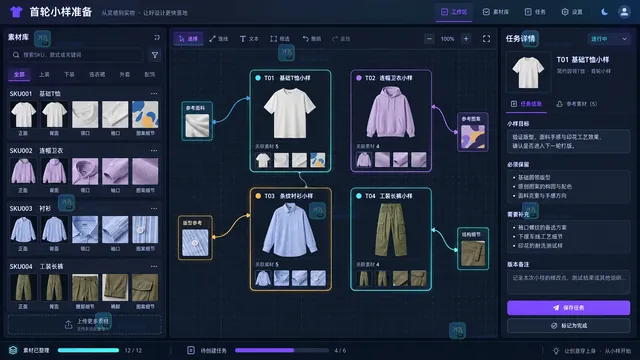Click the lightbulb tip icon in status bar
Screen dimensions: 640x360
tap(556, 351)
